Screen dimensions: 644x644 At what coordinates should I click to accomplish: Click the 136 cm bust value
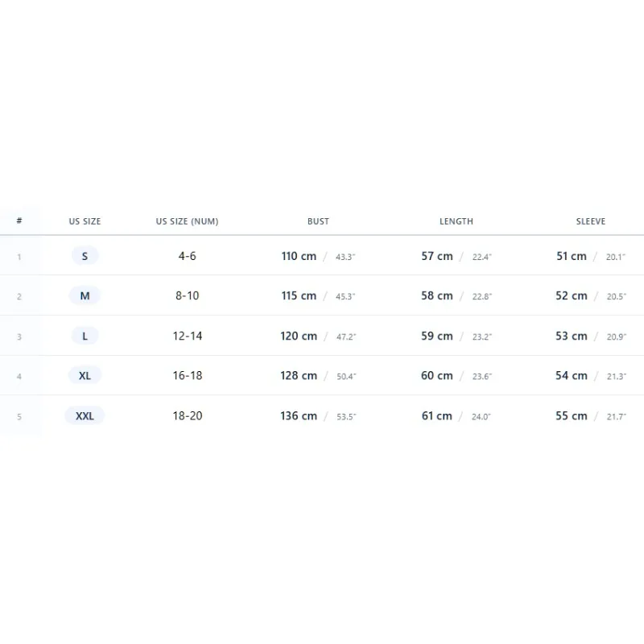[299, 415]
